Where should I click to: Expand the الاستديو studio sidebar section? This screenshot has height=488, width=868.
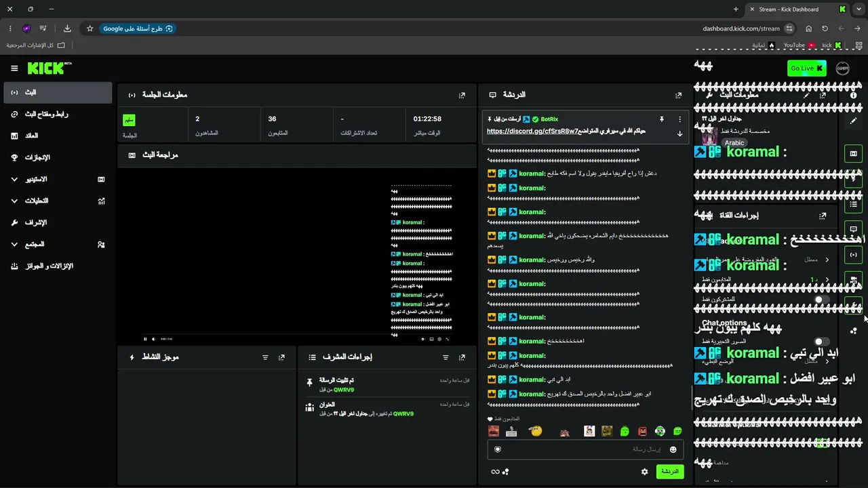point(58,179)
